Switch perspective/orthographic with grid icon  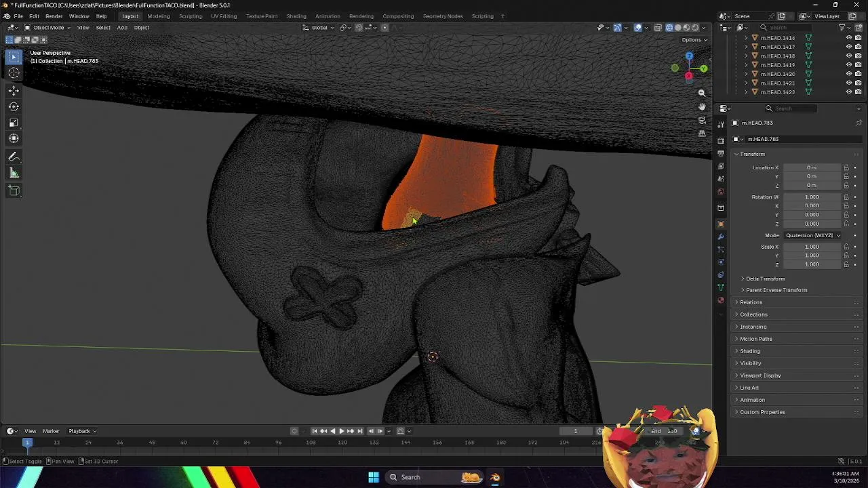(x=702, y=134)
